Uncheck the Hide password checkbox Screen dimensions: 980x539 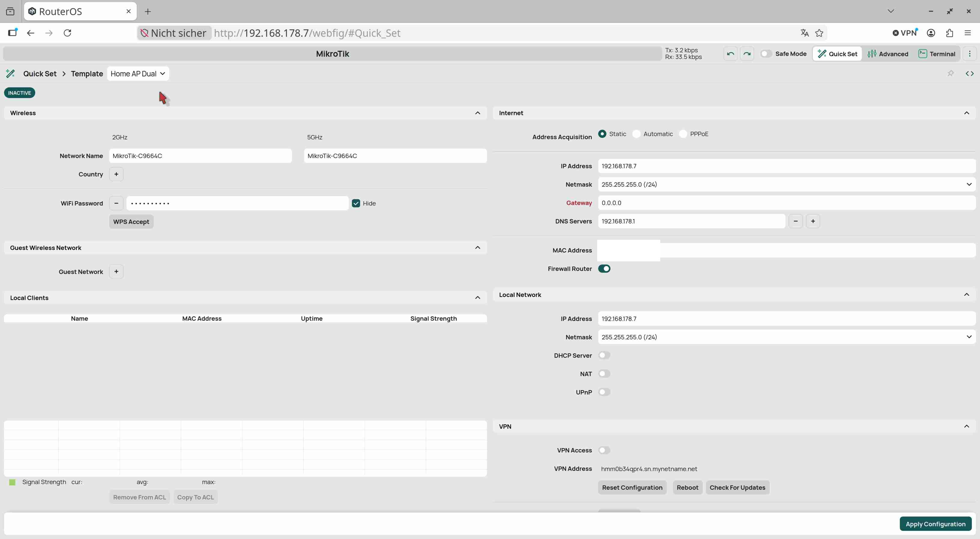[x=356, y=203]
